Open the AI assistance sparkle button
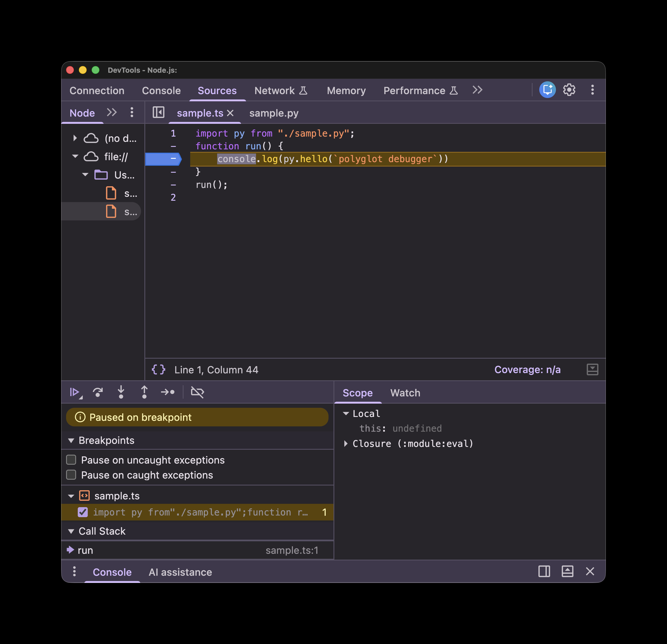The image size is (667, 644). (x=547, y=90)
